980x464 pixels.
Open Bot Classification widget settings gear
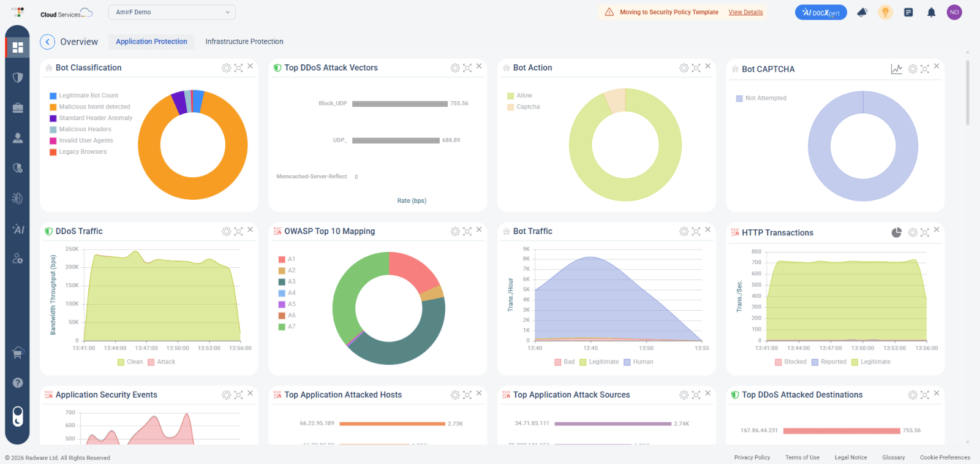click(x=226, y=68)
